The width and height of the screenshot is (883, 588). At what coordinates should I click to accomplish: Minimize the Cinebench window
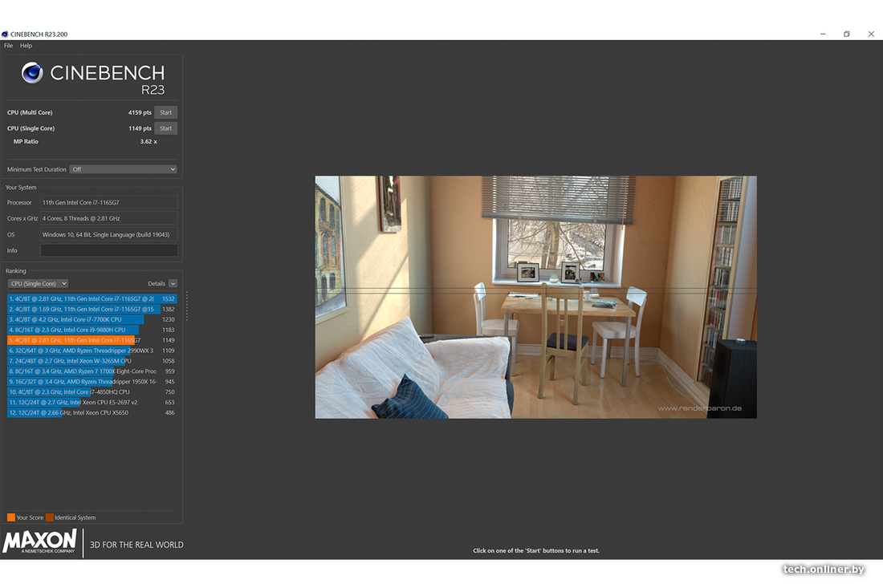click(x=823, y=34)
